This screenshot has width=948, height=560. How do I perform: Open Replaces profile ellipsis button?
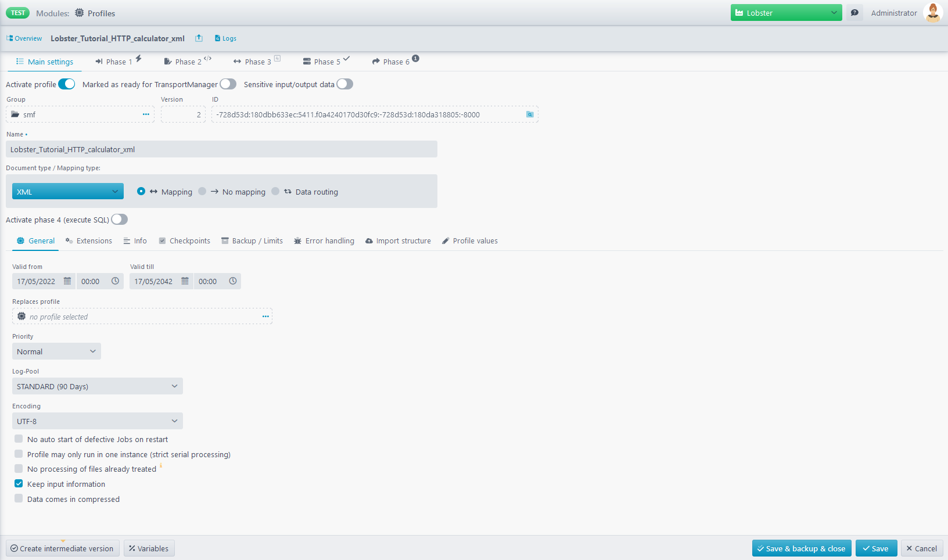coord(265,317)
